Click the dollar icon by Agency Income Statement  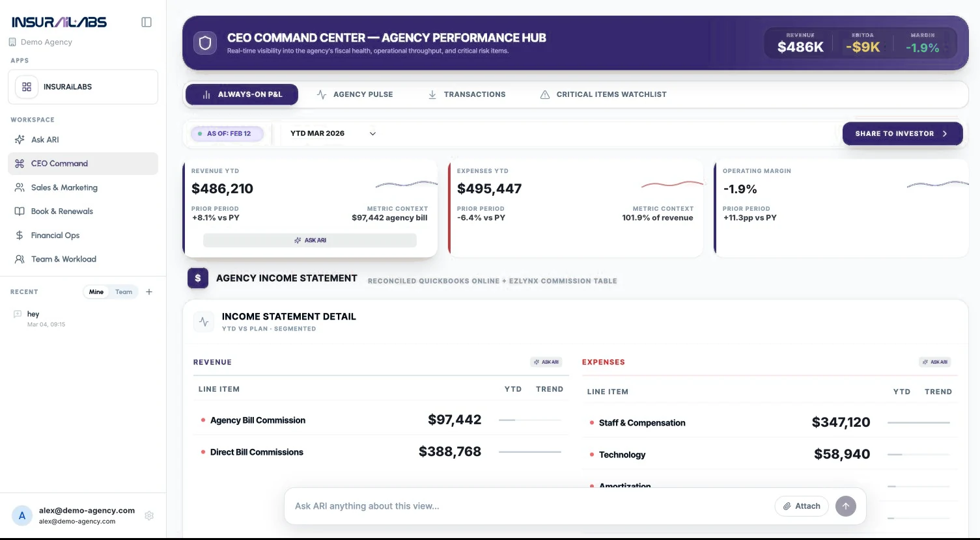click(x=198, y=278)
